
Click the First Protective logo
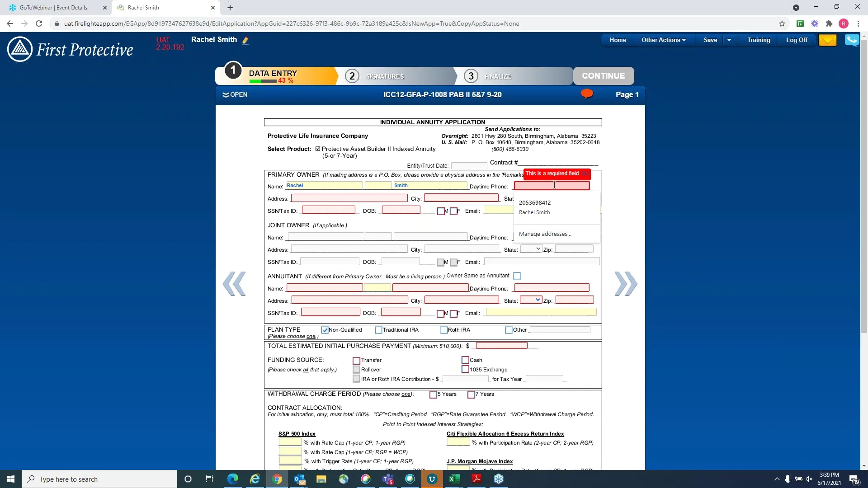pyautogui.click(x=70, y=49)
